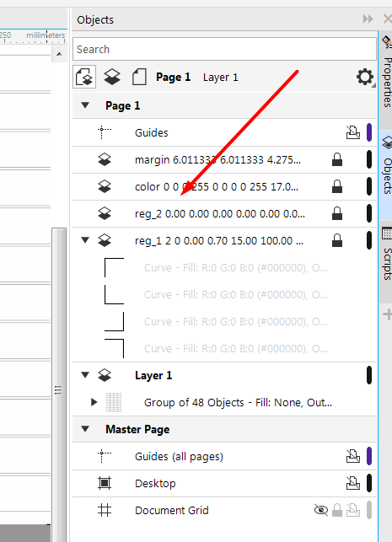Toggle printing for Guides layer
The image size is (392, 542).
353,132
